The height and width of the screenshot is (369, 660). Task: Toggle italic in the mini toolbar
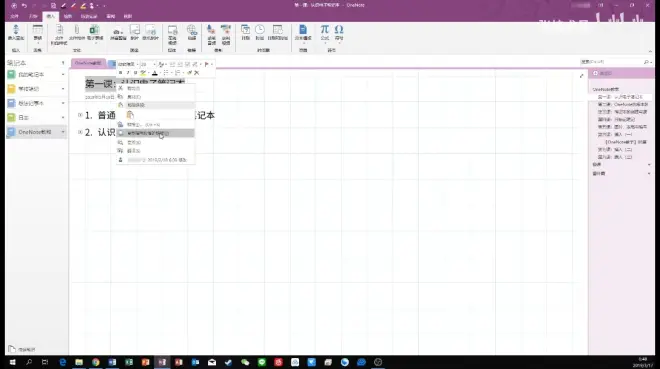point(128,73)
